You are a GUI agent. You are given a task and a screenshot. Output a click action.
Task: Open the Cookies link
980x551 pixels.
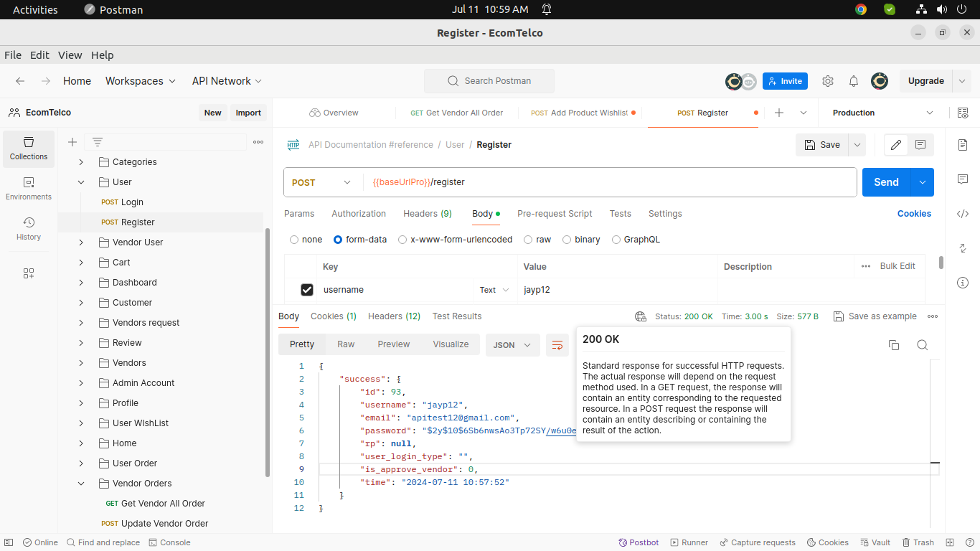click(x=914, y=214)
